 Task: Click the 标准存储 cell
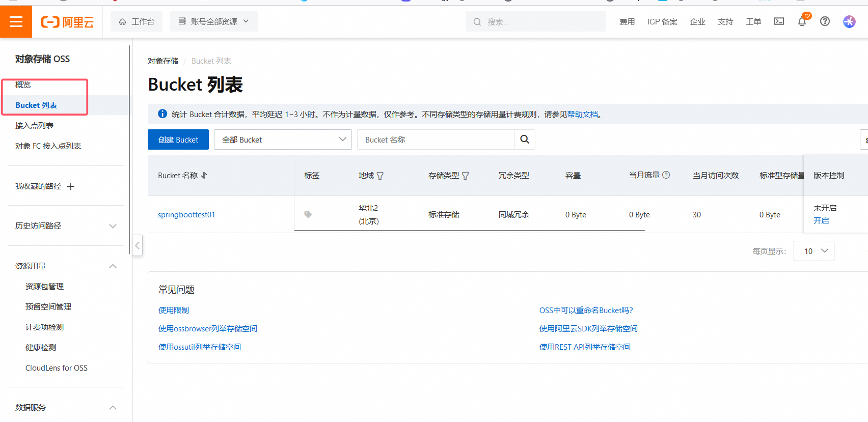(444, 214)
